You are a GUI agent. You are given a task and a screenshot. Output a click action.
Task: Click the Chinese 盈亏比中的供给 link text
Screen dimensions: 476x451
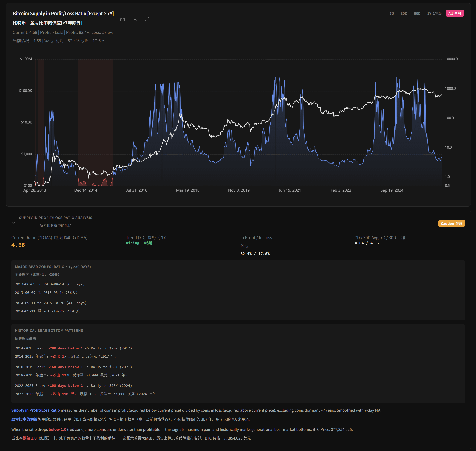coord(25,419)
